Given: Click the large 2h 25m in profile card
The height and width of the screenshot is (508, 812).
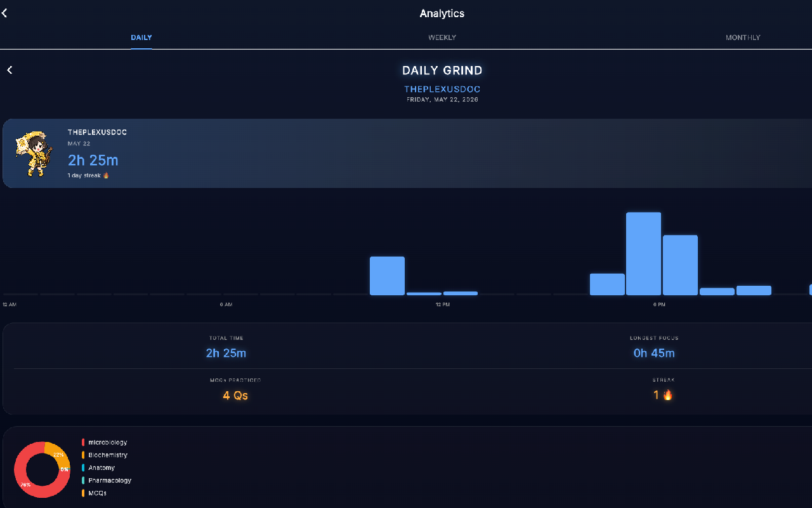Looking at the screenshot, I should pyautogui.click(x=93, y=160).
